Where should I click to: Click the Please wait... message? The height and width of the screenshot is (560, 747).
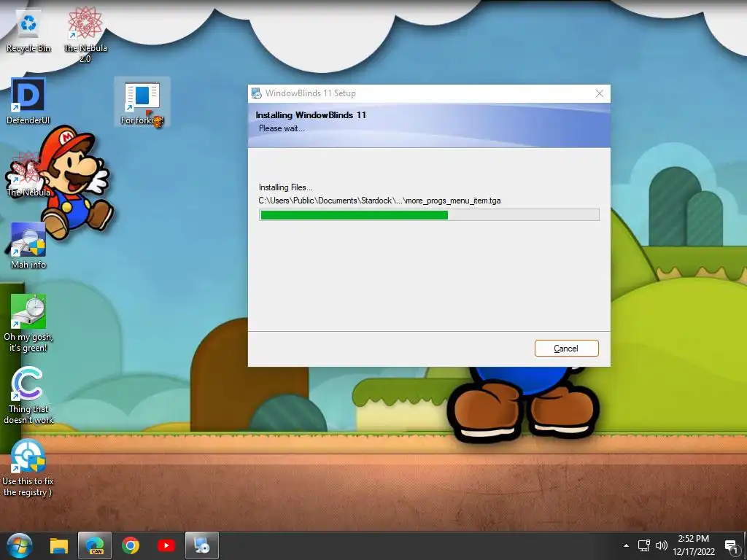pos(282,128)
